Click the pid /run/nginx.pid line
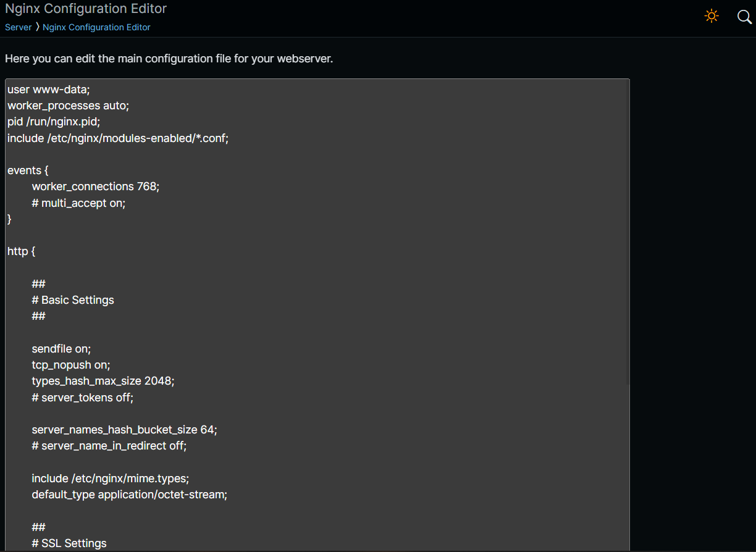The width and height of the screenshot is (756, 552). [x=54, y=122]
